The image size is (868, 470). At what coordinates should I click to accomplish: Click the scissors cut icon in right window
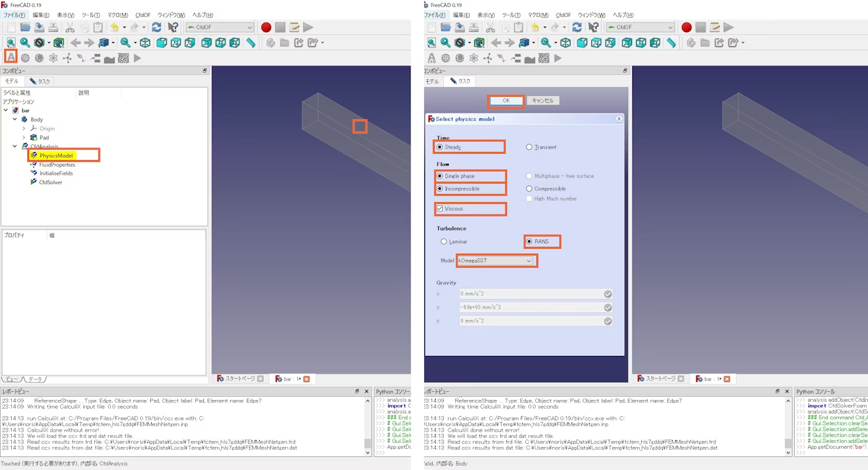point(490,27)
